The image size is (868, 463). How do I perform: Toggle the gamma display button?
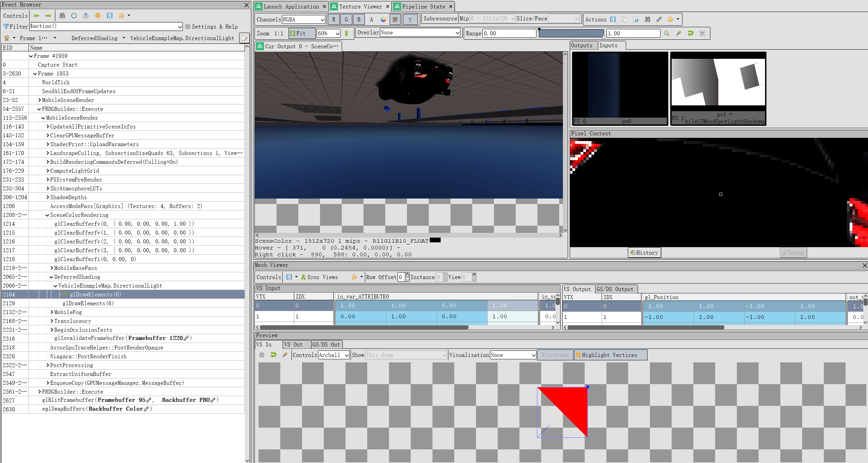tap(410, 19)
